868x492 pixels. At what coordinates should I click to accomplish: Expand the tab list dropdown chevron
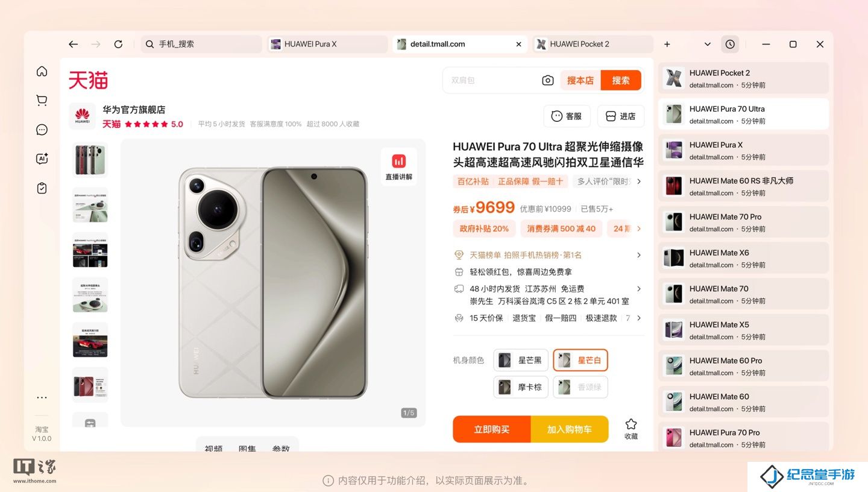tap(708, 44)
